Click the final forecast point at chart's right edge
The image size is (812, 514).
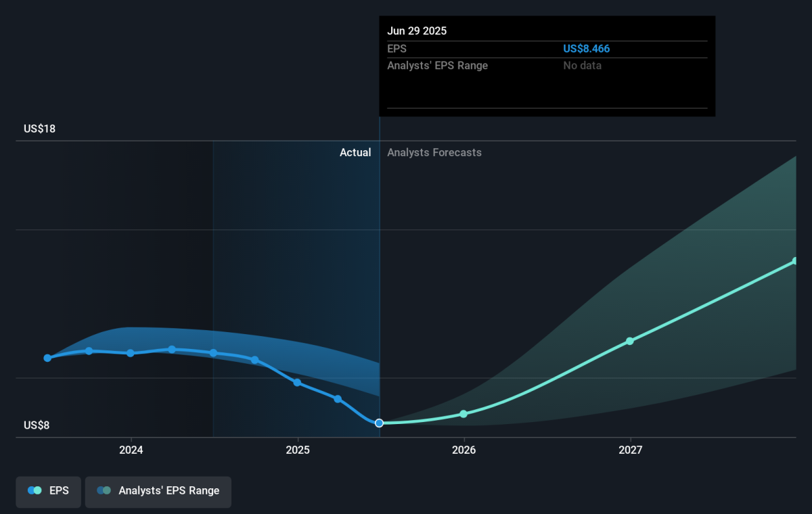[x=795, y=261]
